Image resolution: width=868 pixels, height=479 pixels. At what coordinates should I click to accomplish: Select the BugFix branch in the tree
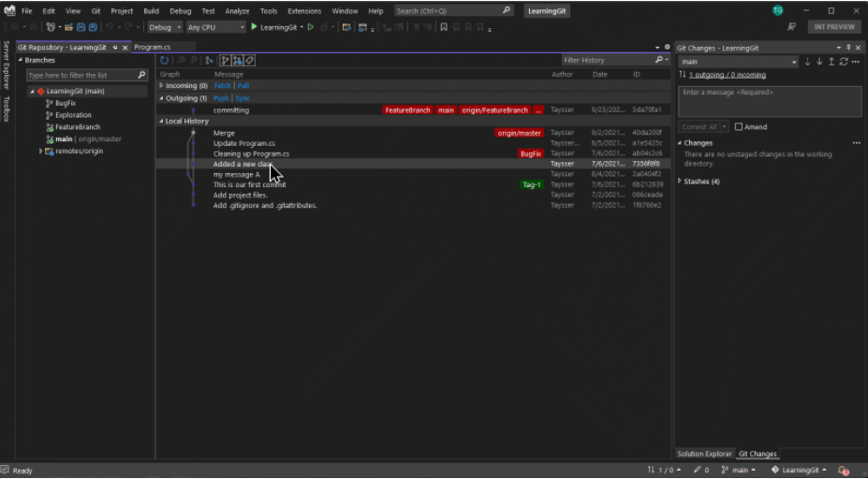pyautogui.click(x=66, y=103)
